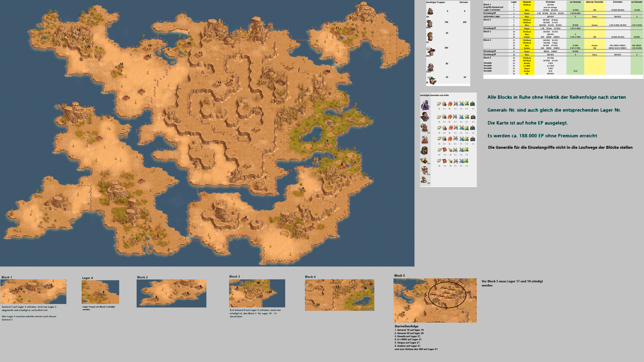Click the alternat. Generäle column header
644x362 pixels.
[594, 2]
